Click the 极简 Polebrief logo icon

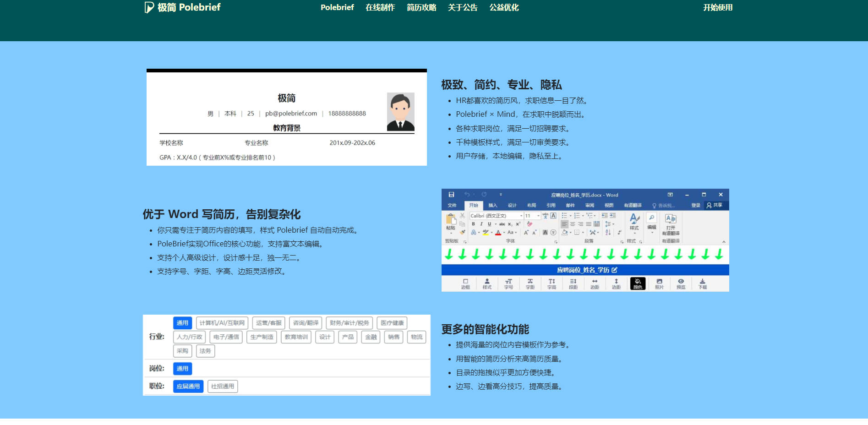click(x=149, y=7)
